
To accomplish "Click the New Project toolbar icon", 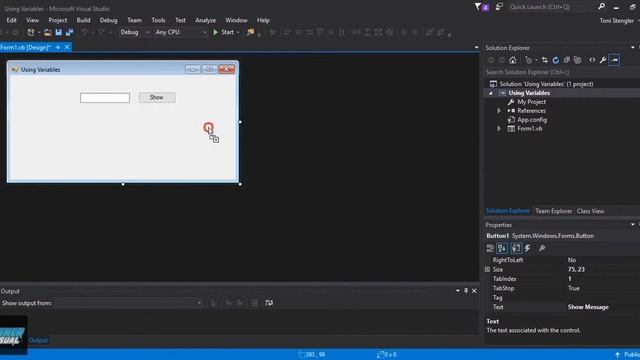I will tap(31, 32).
